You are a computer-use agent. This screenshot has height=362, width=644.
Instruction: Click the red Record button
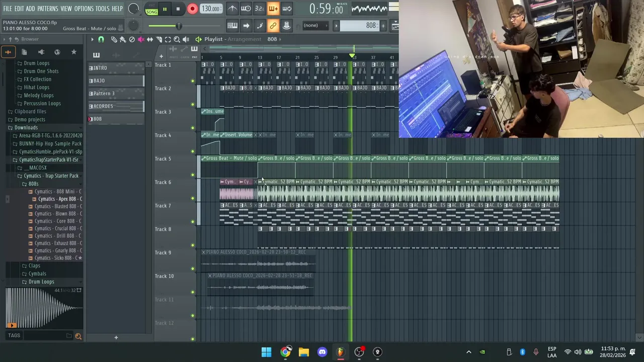192,9
